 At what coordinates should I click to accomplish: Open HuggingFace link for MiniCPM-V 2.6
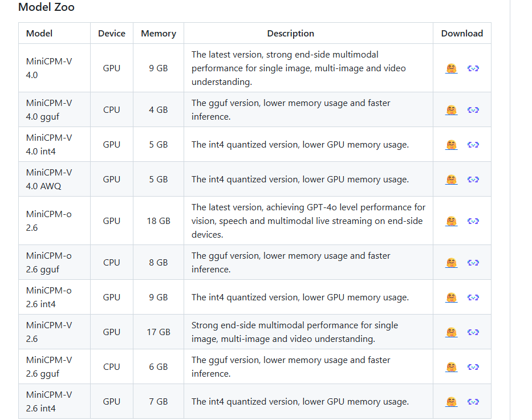pyautogui.click(x=451, y=332)
